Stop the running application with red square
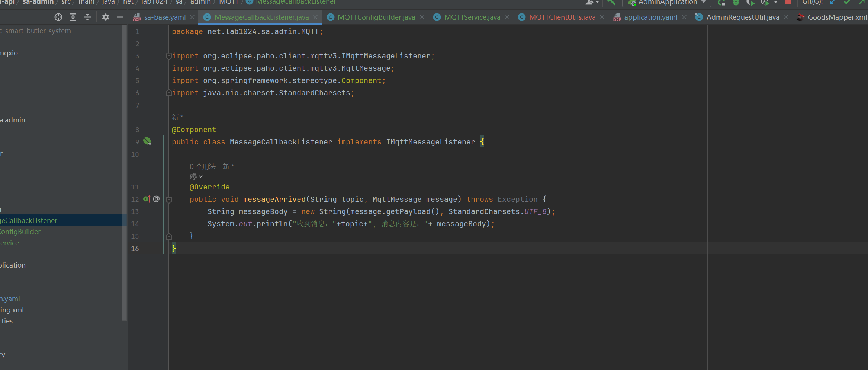The width and height of the screenshot is (868, 370). pos(788,2)
